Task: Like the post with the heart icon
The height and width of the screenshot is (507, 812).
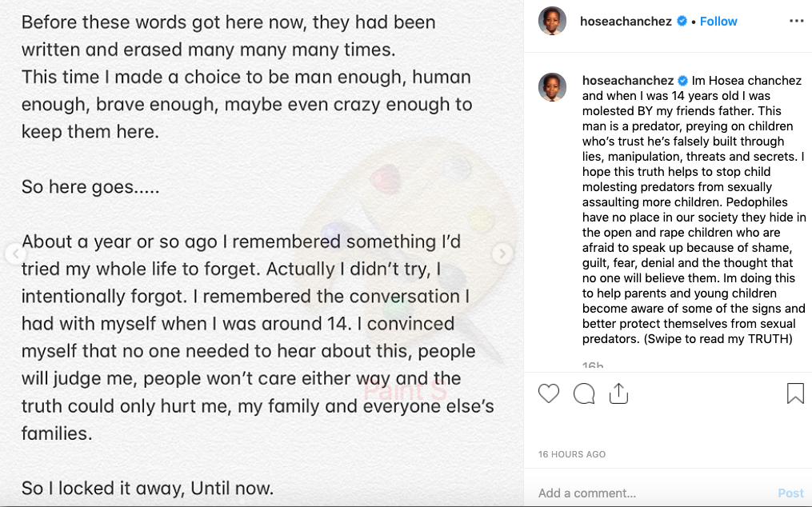Action: (549, 393)
